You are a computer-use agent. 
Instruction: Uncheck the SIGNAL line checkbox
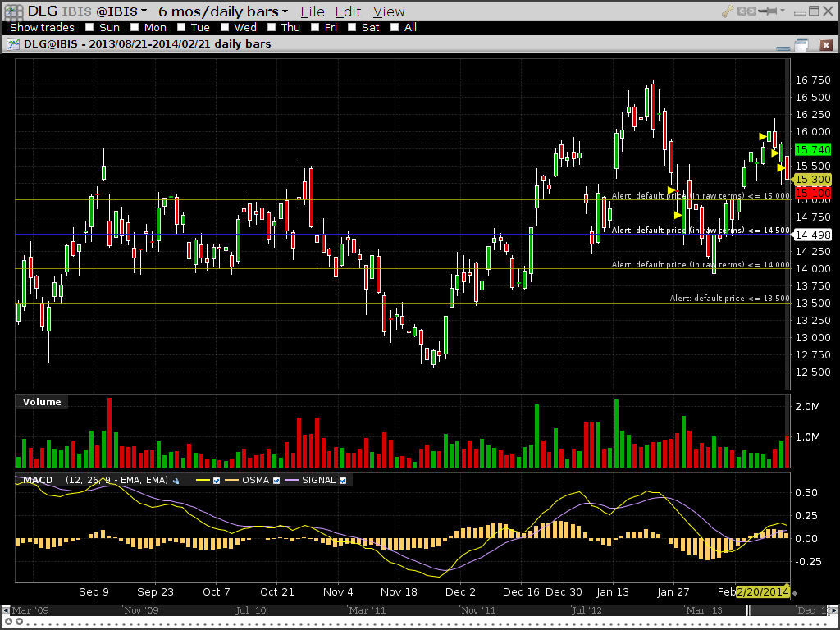[343, 481]
